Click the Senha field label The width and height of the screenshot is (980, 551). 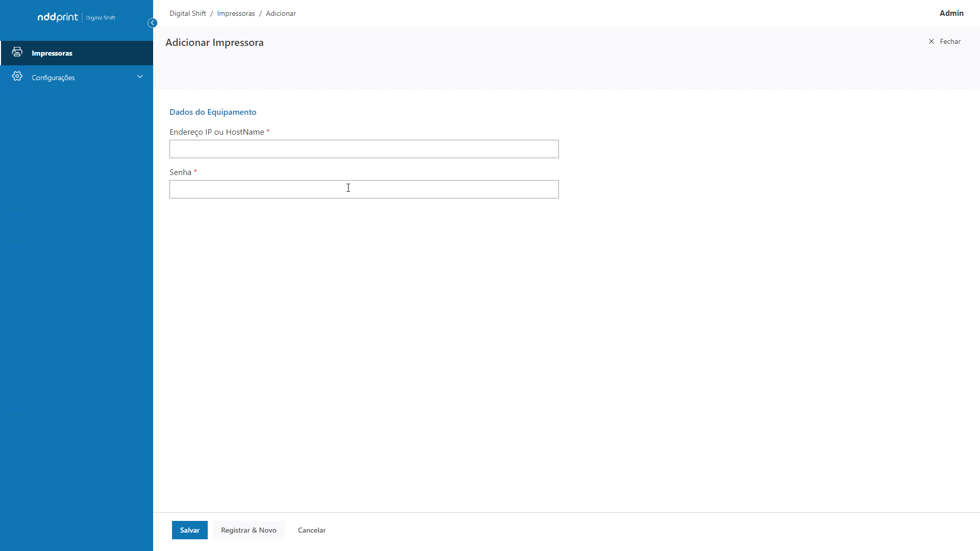[x=180, y=172]
